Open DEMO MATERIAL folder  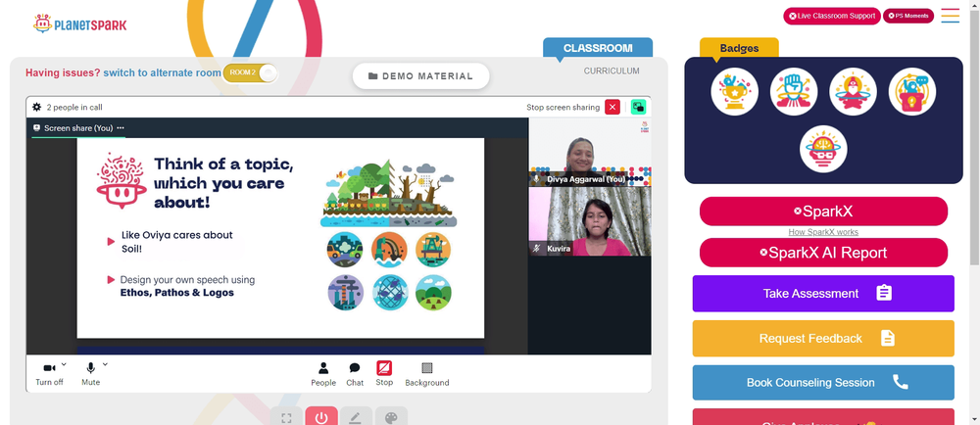(x=420, y=76)
